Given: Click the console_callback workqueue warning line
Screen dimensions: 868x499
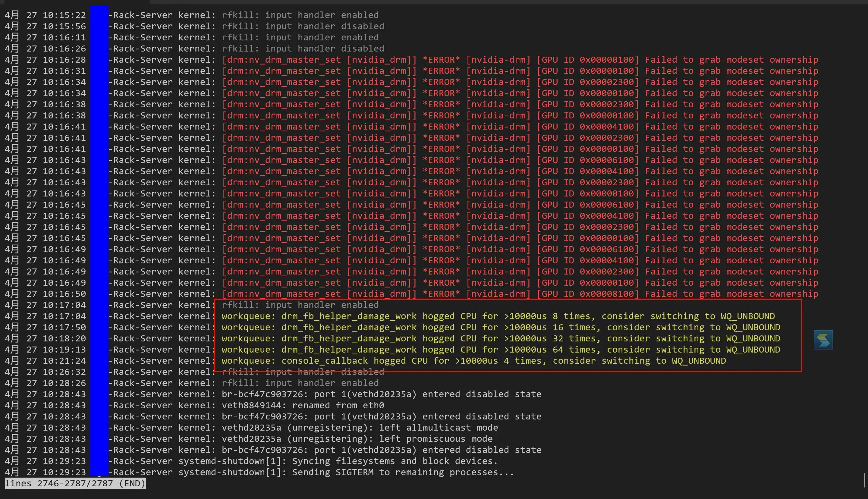Looking at the screenshot, I should pyautogui.click(x=473, y=361).
